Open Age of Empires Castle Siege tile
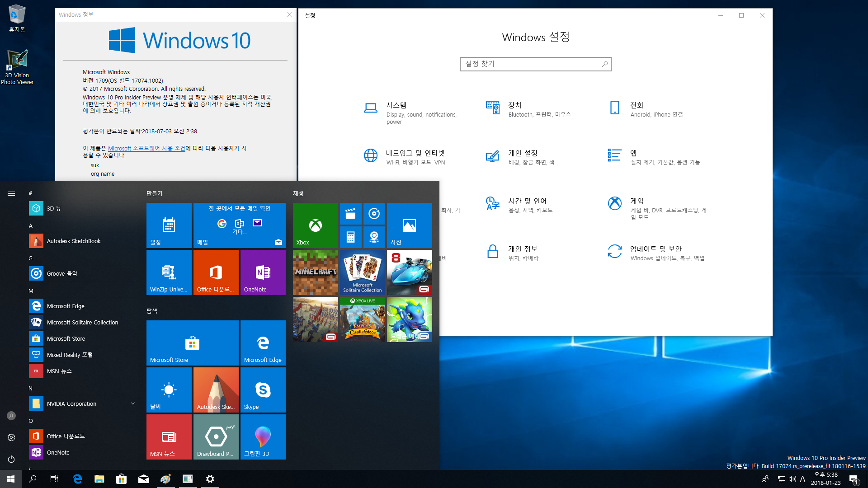 tap(363, 319)
